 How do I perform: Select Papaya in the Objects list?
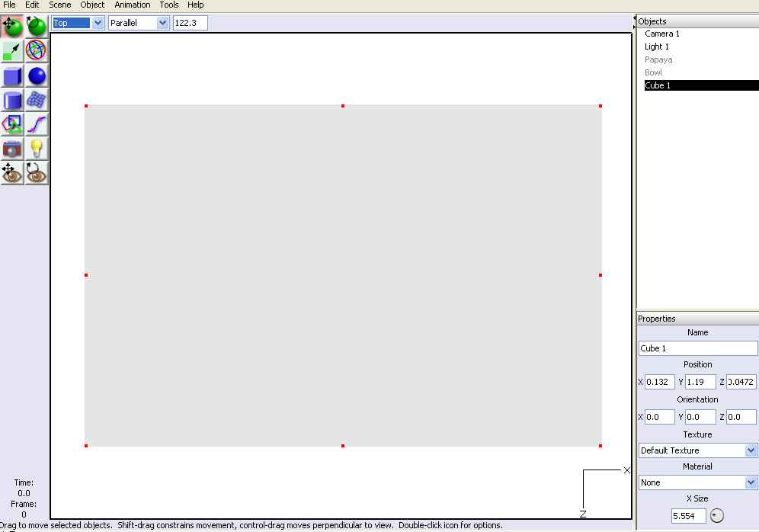tap(658, 59)
